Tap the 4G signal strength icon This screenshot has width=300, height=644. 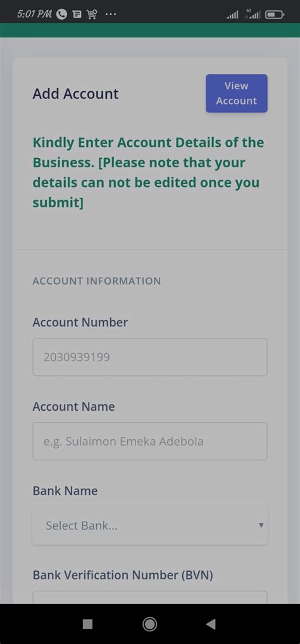pyautogui.click(x=253, y=14)
